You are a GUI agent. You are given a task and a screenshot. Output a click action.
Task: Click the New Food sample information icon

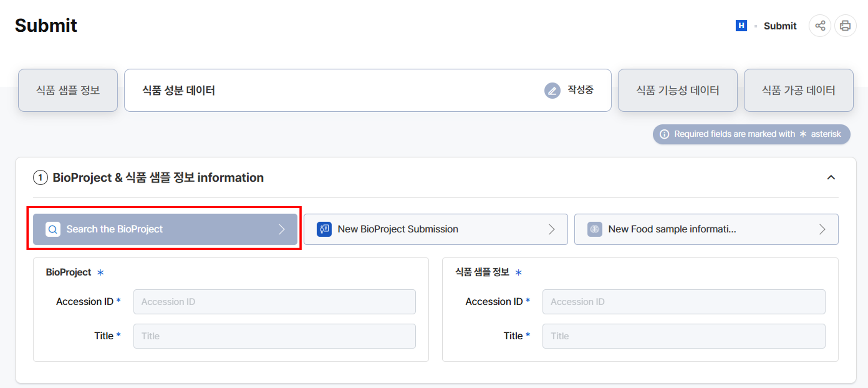pos(595,229)
